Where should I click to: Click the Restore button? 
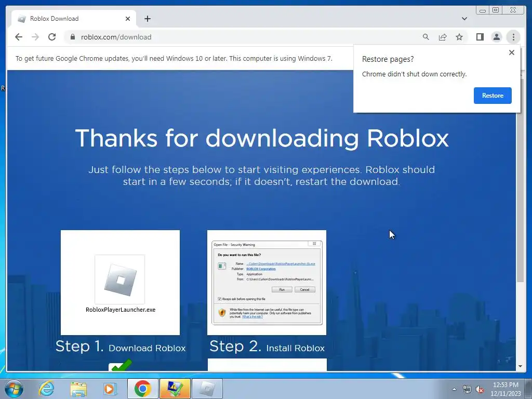click(493, 96)
